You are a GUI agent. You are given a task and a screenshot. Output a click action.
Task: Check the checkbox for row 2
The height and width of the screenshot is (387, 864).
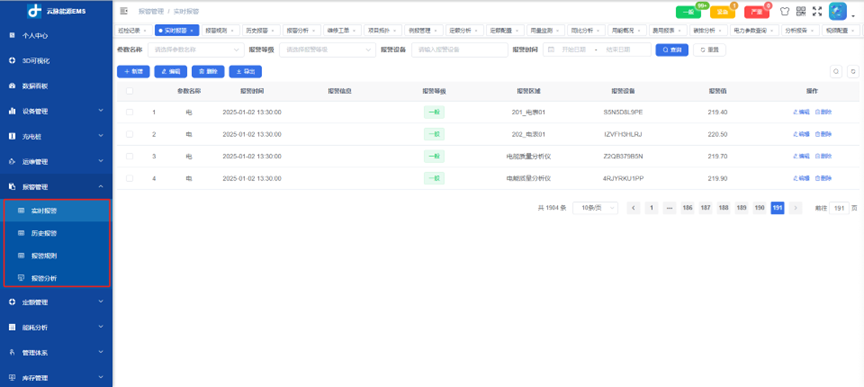tap(129, 134)
